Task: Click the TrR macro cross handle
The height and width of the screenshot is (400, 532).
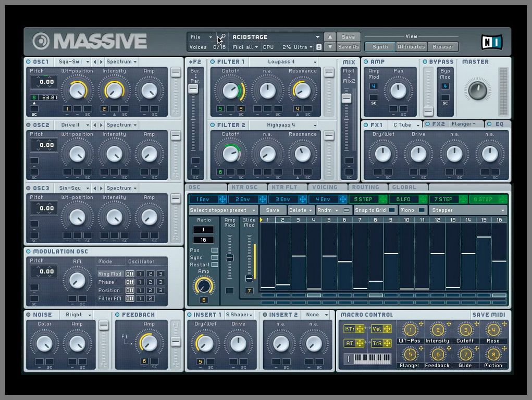Action: coord(387,343)
